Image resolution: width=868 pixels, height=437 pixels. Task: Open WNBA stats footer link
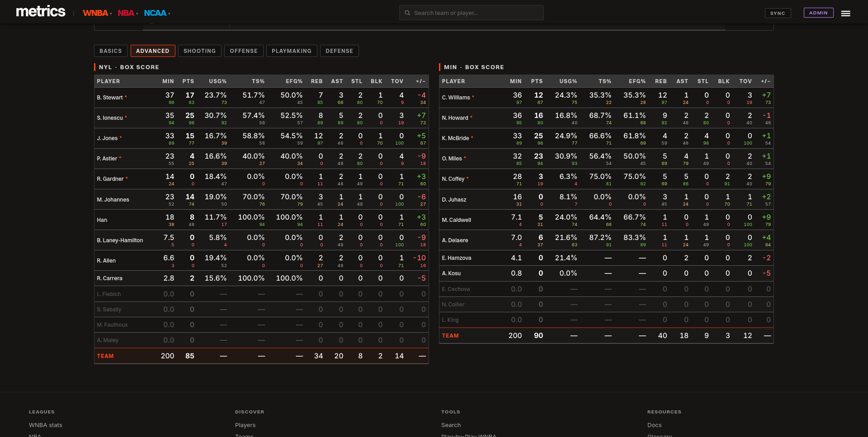[46, 425]
